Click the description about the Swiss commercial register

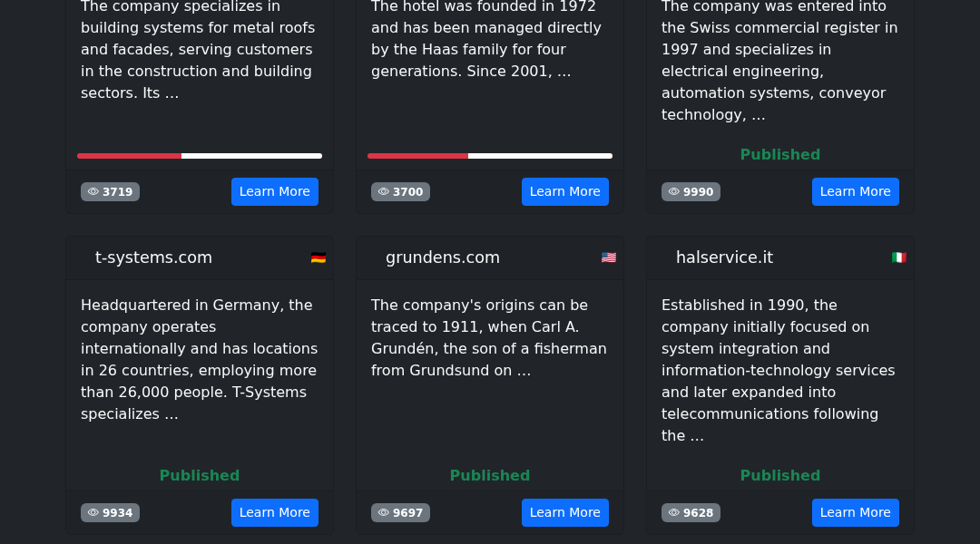(780, 61)
